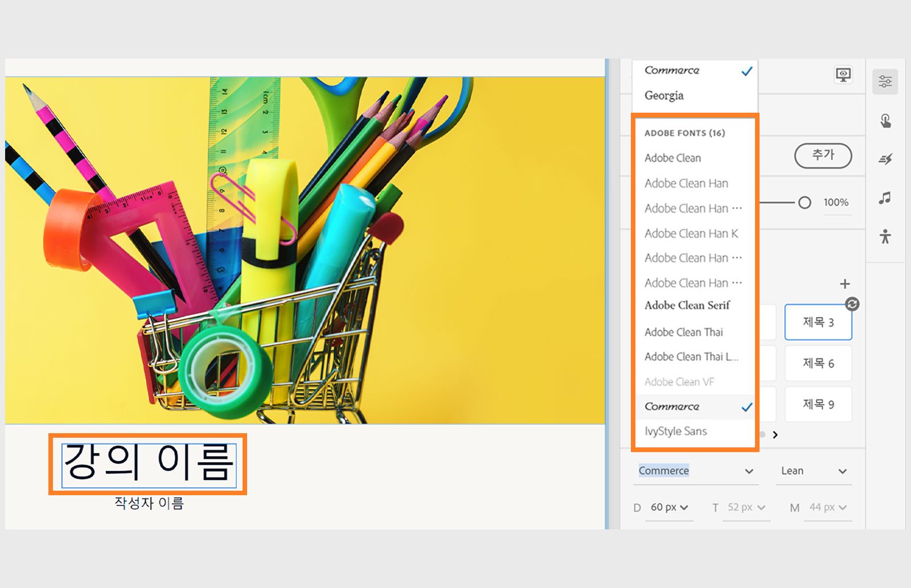Click the sync icon on 제목 3 preset
The width and height of the screenshot is (911, 588).
(x=852, y=304)
